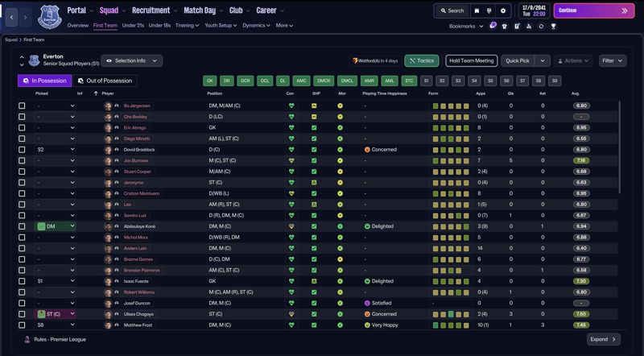Click sharpness icon in Che Barkley's row
The height and width of the screenshot is (356, 644).
314,117
